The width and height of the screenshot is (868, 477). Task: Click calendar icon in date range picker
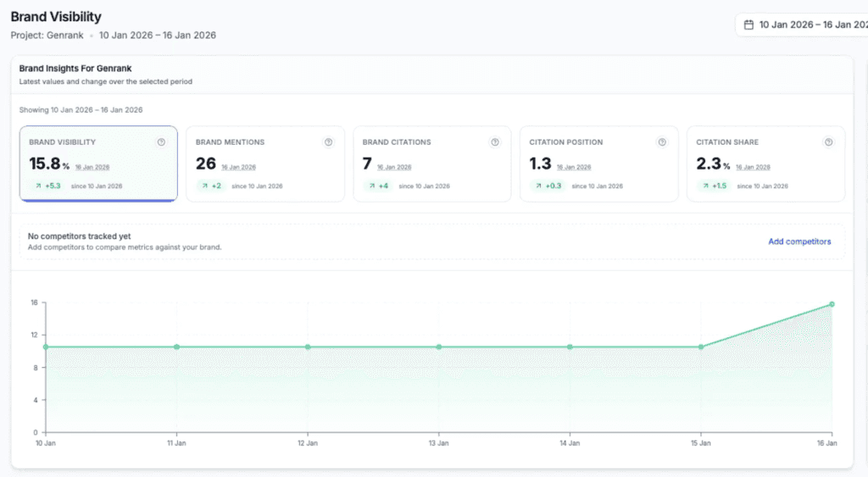coord(748,25)
